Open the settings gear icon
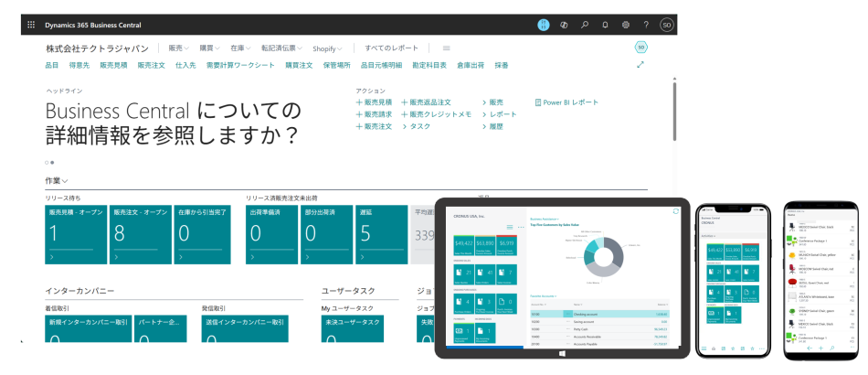This screenshot has width=868, height=375. (x=626, y=25)
